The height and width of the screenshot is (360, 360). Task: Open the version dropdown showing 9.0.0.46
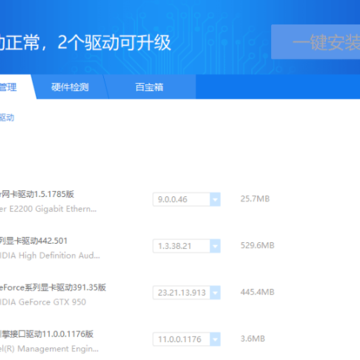(x=186, y=199)
